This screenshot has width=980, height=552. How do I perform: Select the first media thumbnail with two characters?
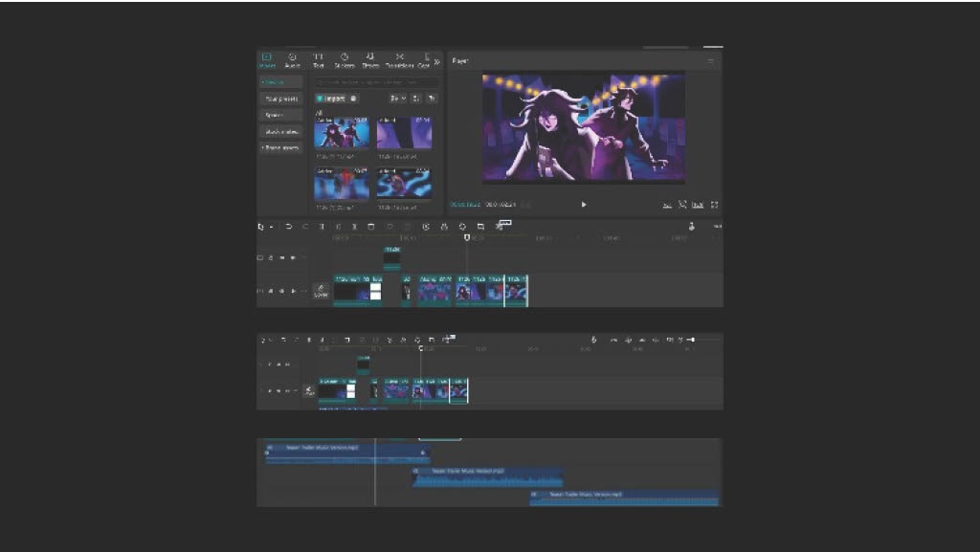pyautogui.click(x=342, y=132)
